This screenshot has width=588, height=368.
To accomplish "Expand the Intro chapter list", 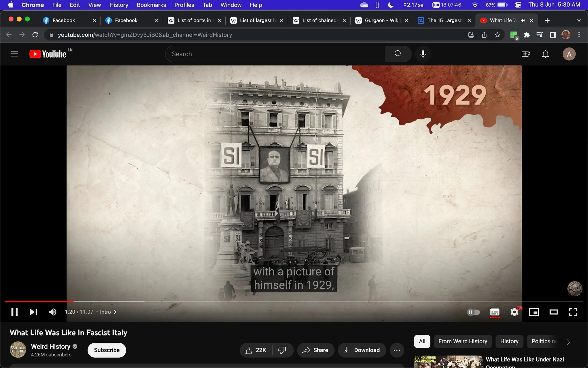I will [108, 312].
